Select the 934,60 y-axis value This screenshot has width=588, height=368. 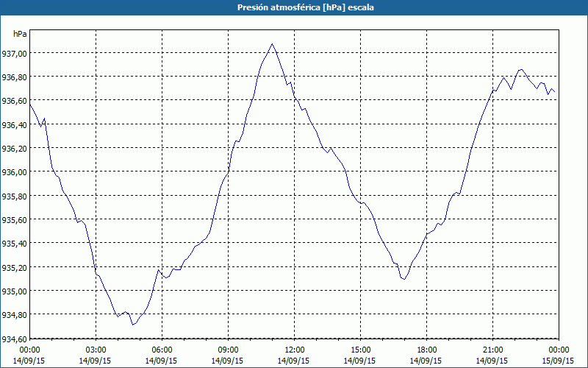(x=14, y=339)
